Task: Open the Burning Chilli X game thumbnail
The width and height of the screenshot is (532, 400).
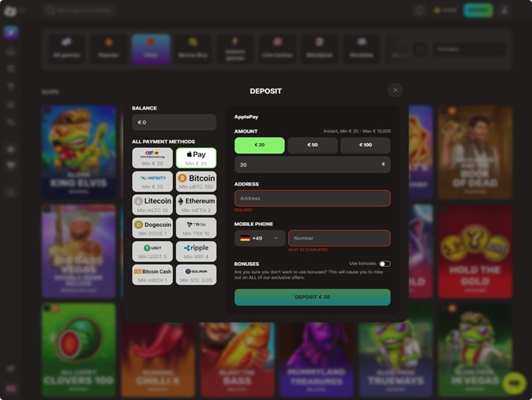Action: pyautogui.click(x=158, y=359)
